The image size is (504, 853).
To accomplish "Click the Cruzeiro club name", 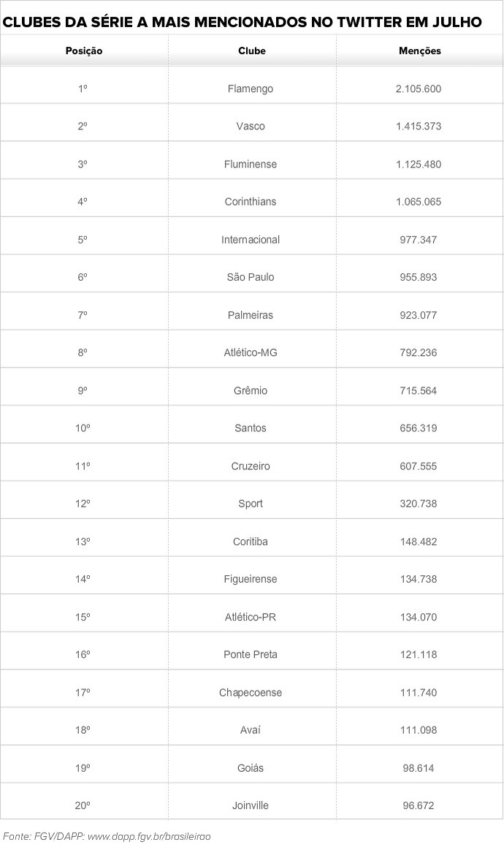I will click(x=251, y=466).
